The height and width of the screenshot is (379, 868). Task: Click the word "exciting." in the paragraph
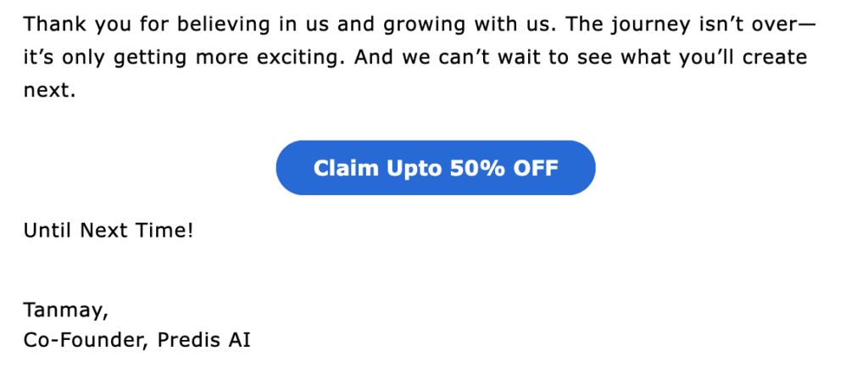pos(303,57)
